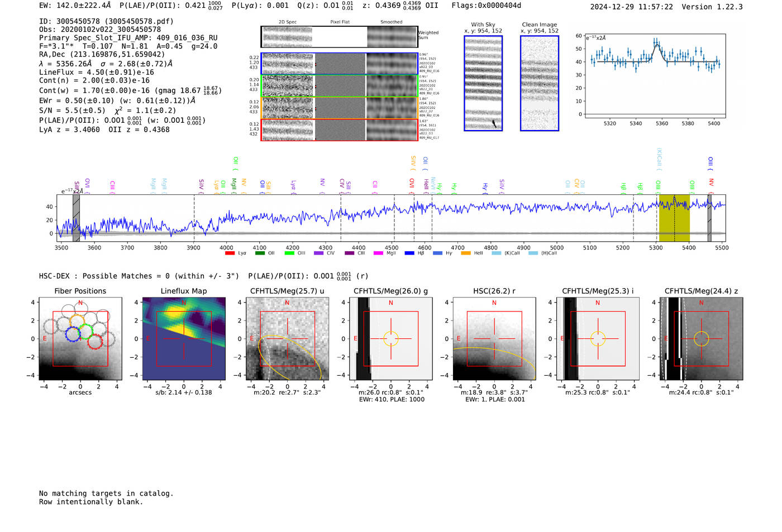Click the CIII legend swatch
782x532 pixels.
pyautogui.click(x=350, y=253)
